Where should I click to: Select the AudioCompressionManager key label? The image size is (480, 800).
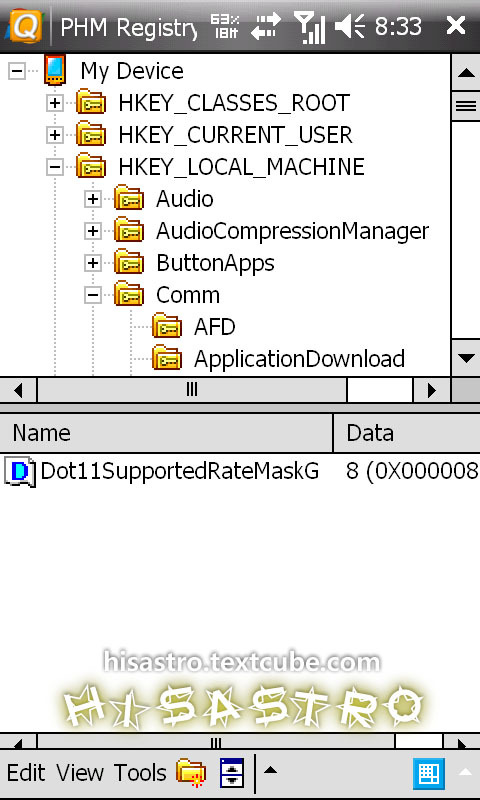tap(292, 231)
